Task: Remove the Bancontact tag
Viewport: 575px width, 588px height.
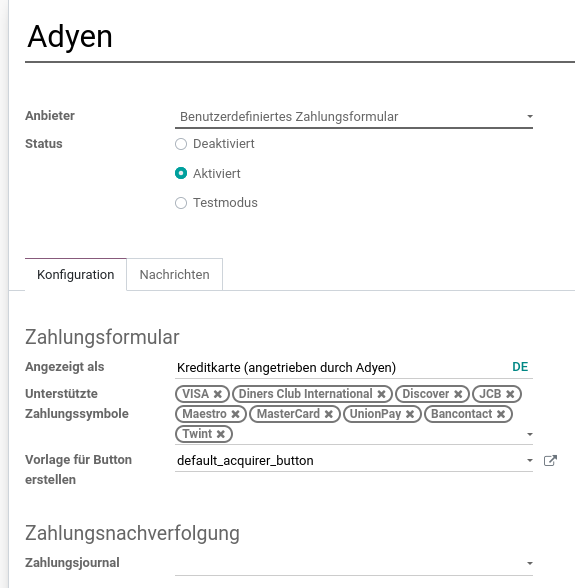Action: [501, 414]
